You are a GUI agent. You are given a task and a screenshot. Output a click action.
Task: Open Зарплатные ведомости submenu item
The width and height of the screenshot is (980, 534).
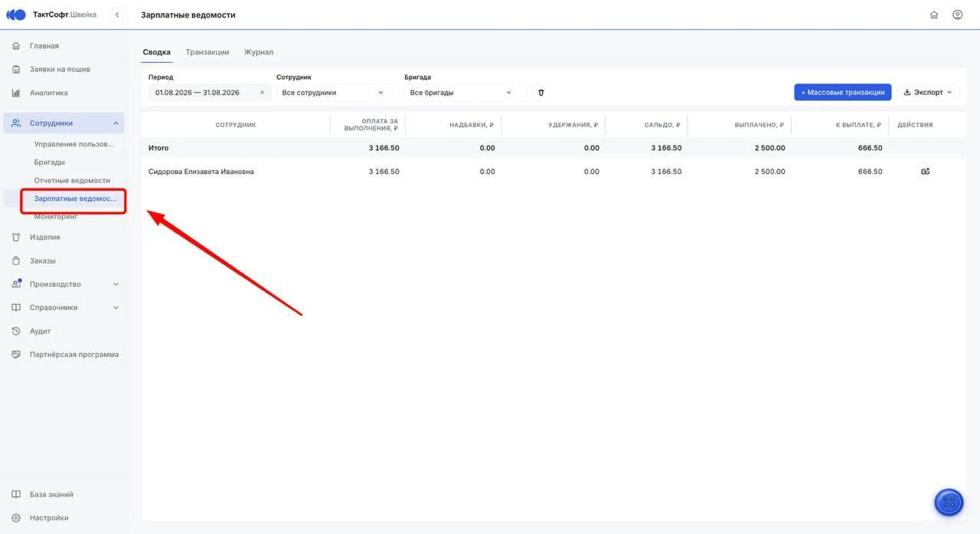(x=74, y=198)
